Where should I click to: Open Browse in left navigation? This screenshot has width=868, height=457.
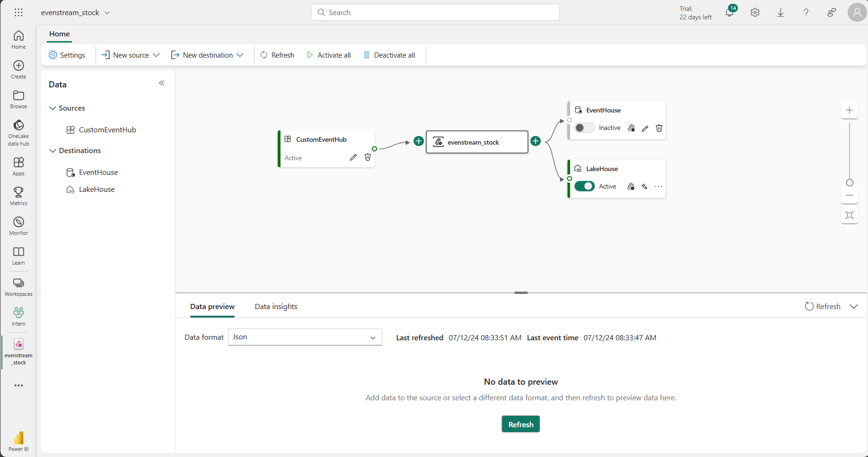(x=18, y=99)
